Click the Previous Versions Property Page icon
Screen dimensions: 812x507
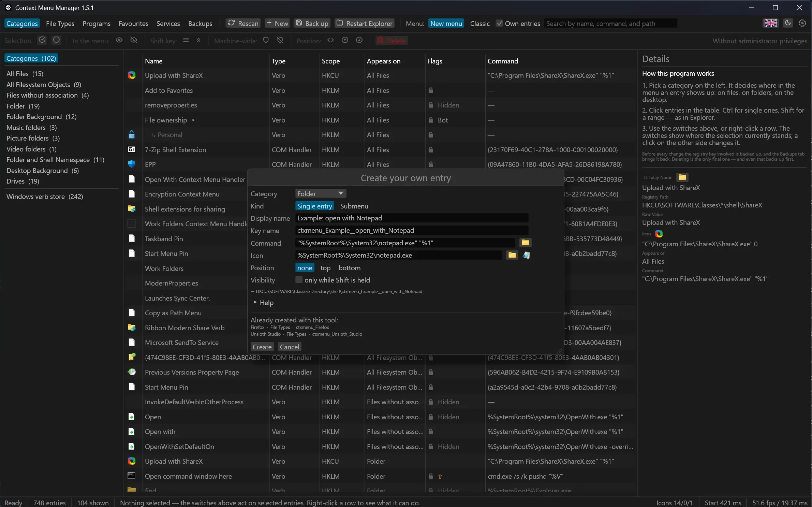(132, 372)
